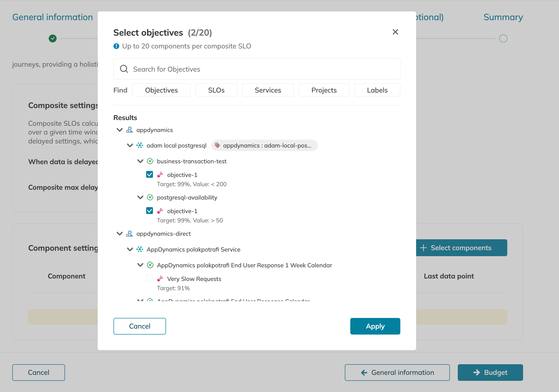Go to General information step heading
The width and height of the screenshot is (559, 392).
click(53, 17)
